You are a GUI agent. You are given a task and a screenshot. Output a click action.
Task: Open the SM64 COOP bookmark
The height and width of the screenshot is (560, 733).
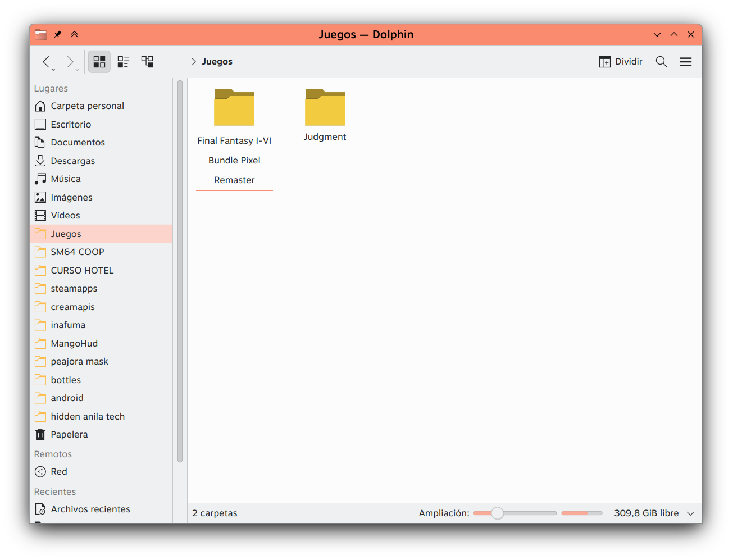(x=101, y=252)
